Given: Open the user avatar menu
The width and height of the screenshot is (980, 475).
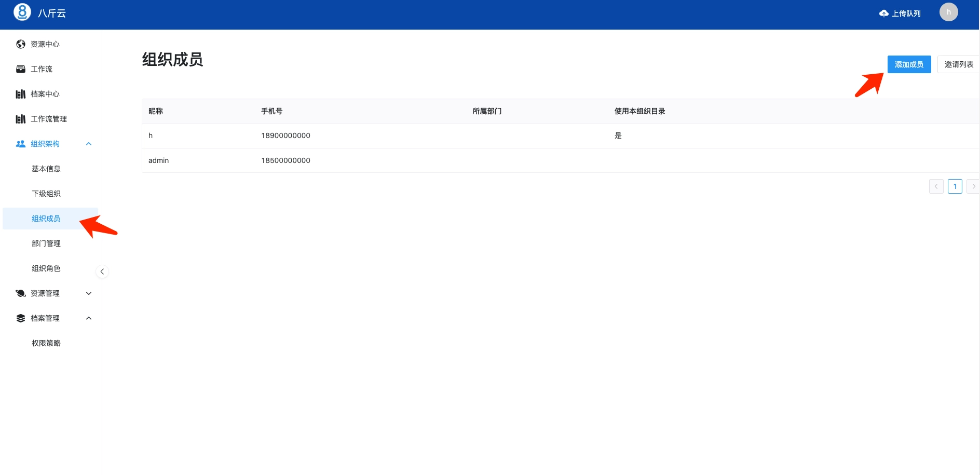Looking at the screenshot, I should pos(948,12).
